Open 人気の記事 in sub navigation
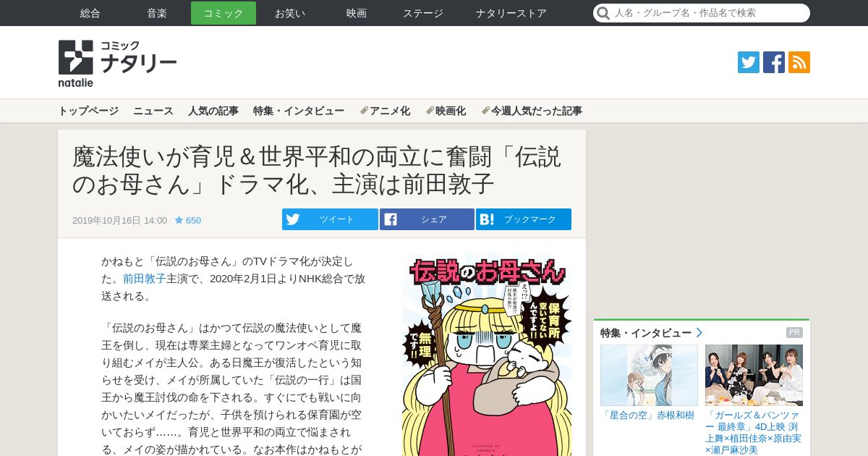Screen dimensions: 868x456 point(213,111)
